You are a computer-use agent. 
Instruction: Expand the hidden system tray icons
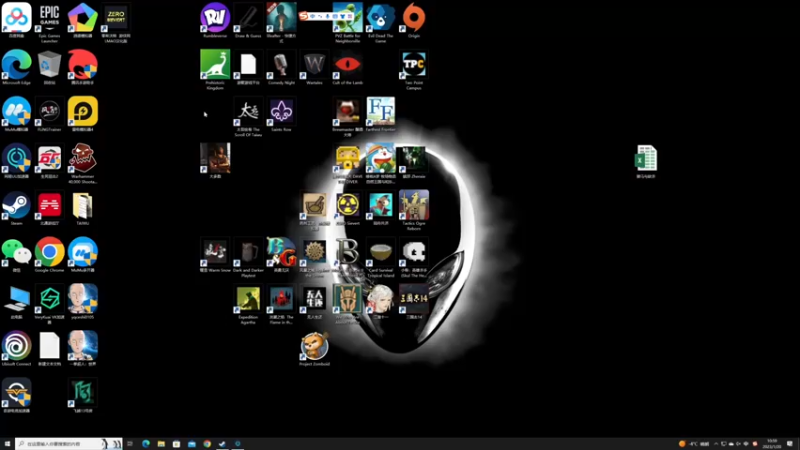[716, 444]
